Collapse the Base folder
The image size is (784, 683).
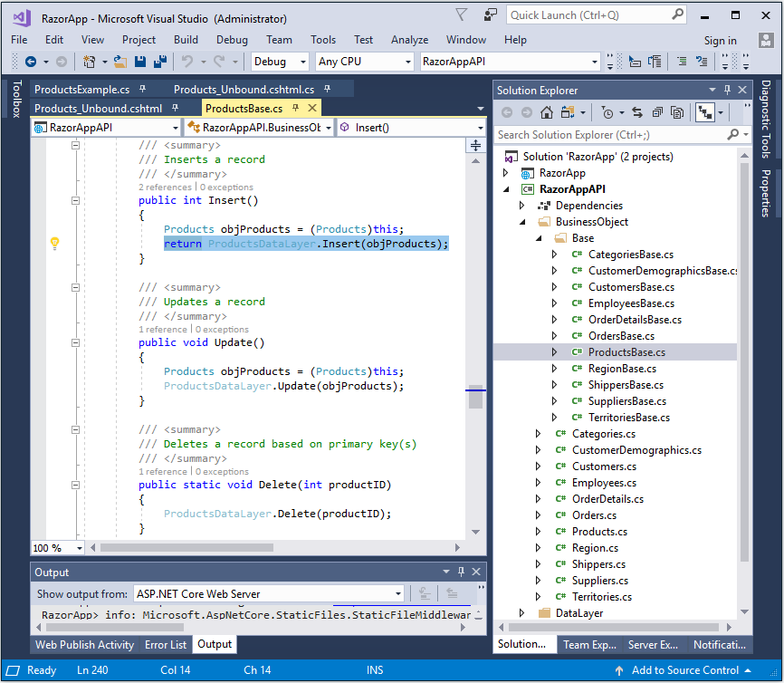539,238
